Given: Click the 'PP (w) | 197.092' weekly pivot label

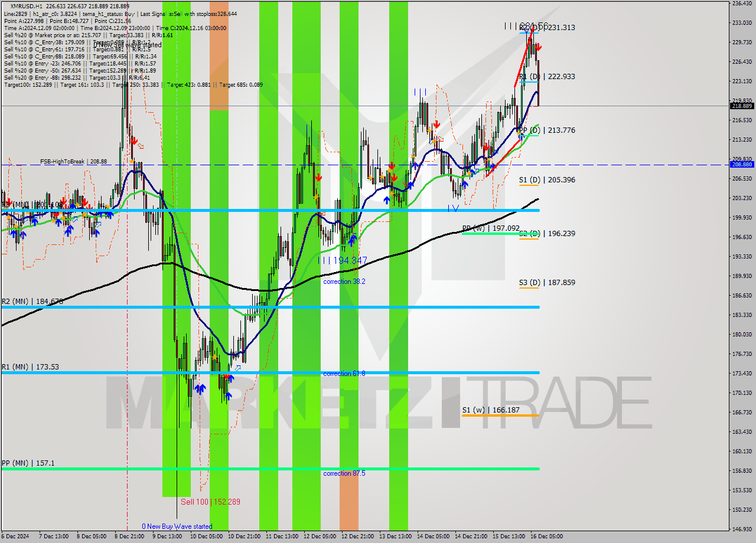Looking at the screenshot, I should [x=491, y=228].
